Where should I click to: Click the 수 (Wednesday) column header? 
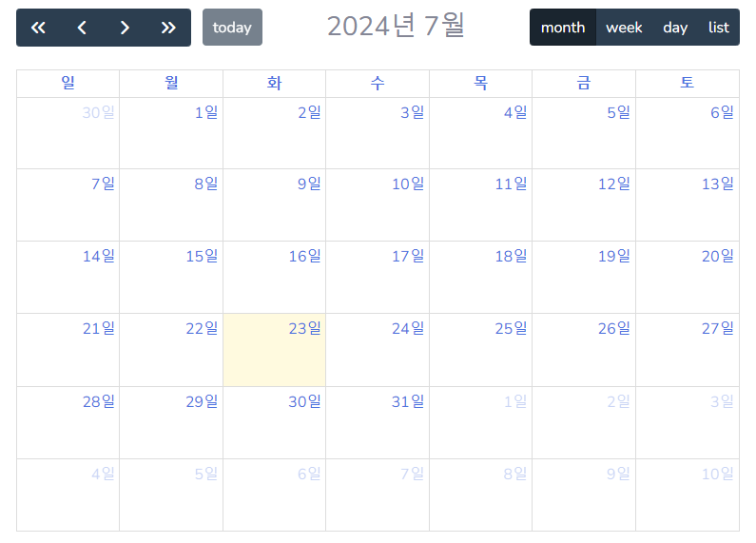pos(378,83)
